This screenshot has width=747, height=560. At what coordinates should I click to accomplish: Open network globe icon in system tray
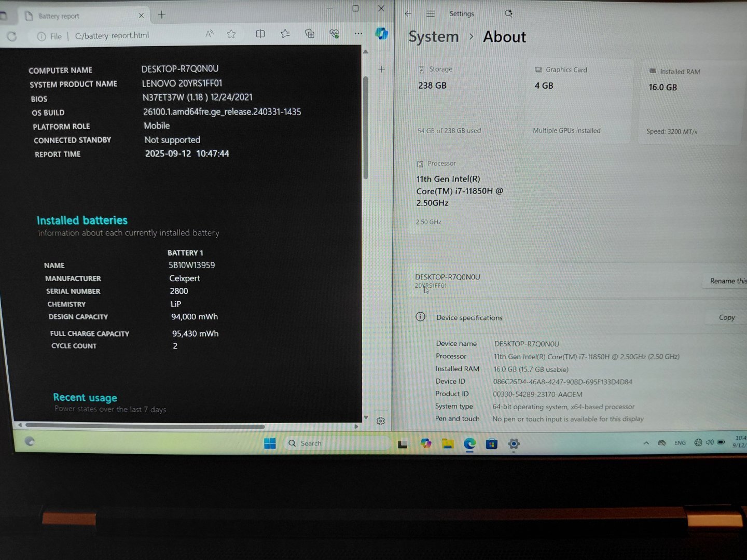coord(698,442)
